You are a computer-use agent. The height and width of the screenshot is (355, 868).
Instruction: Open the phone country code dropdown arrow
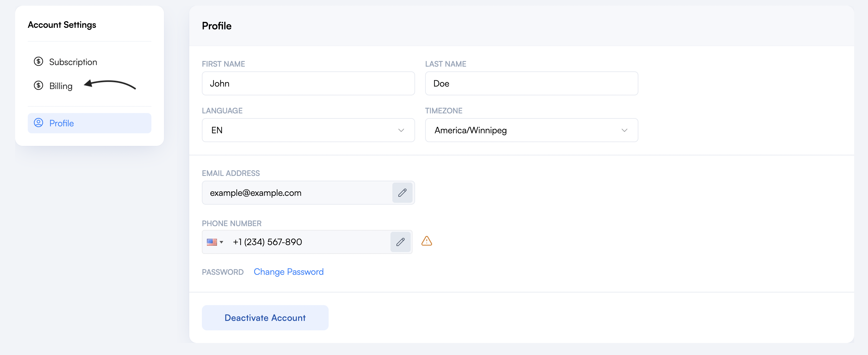pyautogui.click(x=221, y=242)
